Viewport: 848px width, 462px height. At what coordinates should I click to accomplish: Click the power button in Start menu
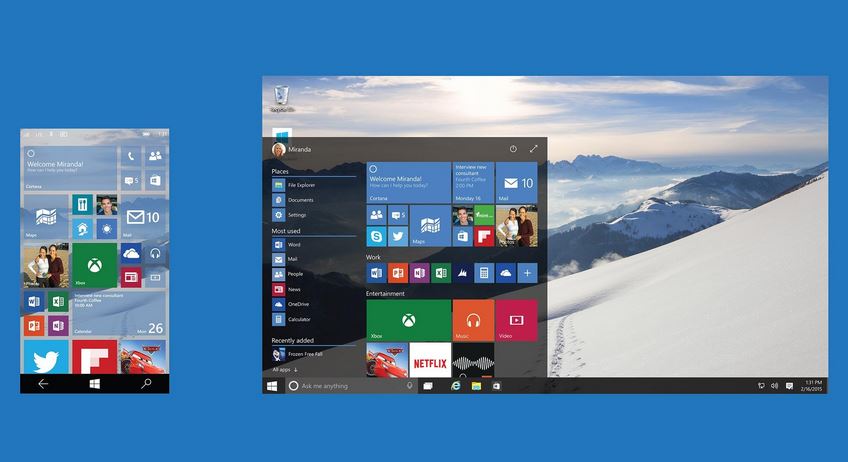pos(513,149)
